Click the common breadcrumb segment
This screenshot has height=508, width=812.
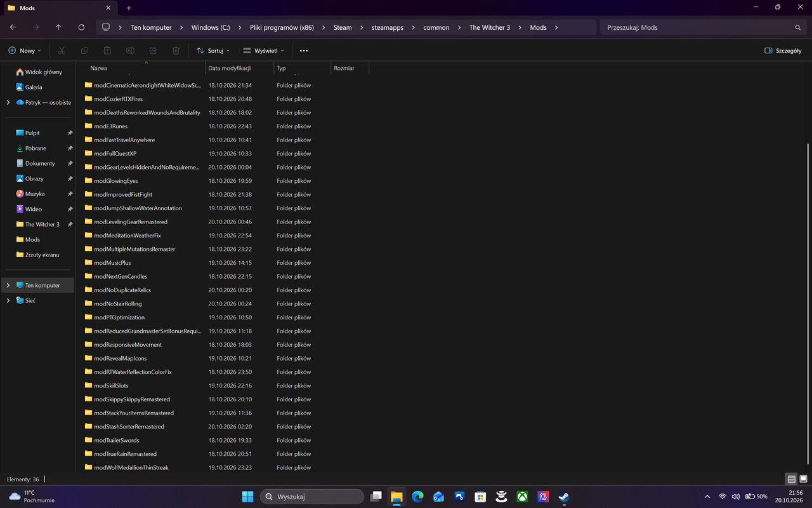coord(436,28)
